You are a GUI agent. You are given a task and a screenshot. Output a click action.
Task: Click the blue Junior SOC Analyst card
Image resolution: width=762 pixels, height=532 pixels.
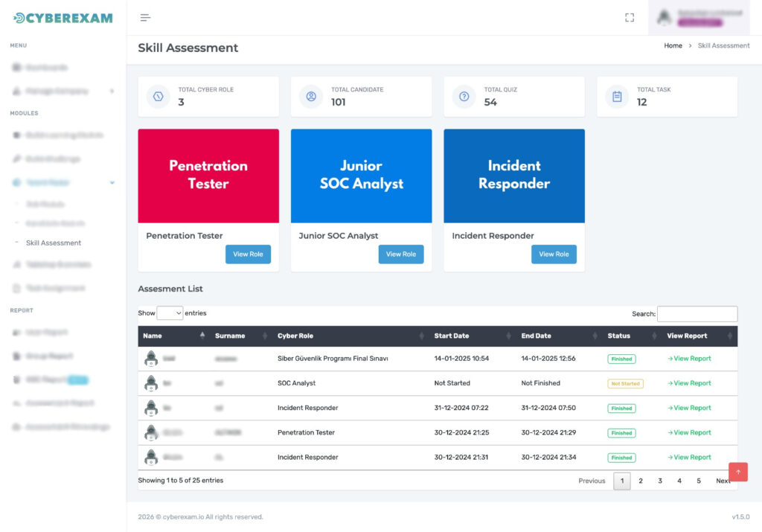[361, 176]
